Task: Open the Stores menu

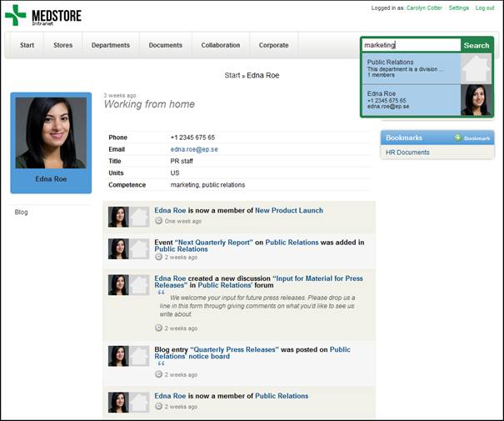Action: click(62, 45)
